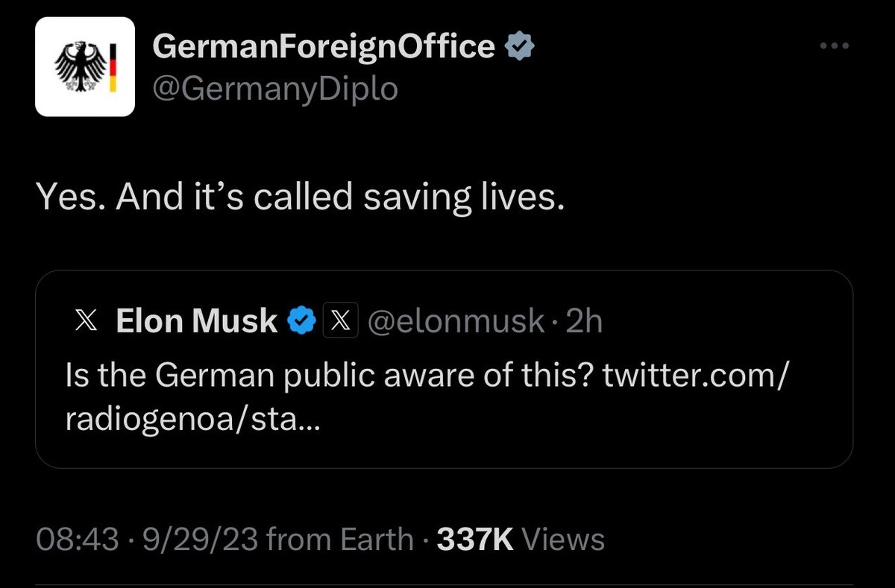Click the GermanForeignOffice eagle profile picture
Viewport: 895px width, 588px height.
[85, 67]
